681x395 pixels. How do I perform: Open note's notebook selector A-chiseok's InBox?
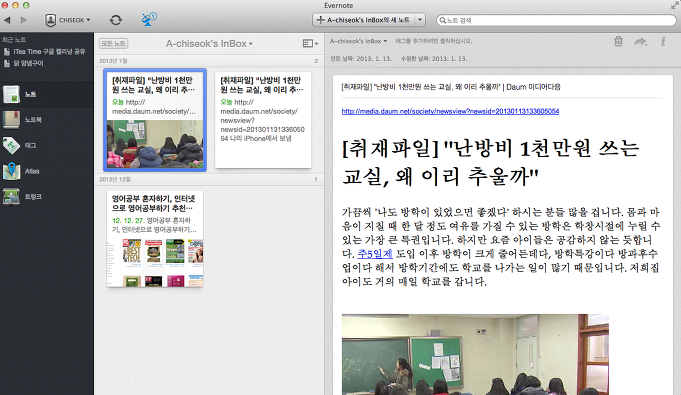coord(358,41)
